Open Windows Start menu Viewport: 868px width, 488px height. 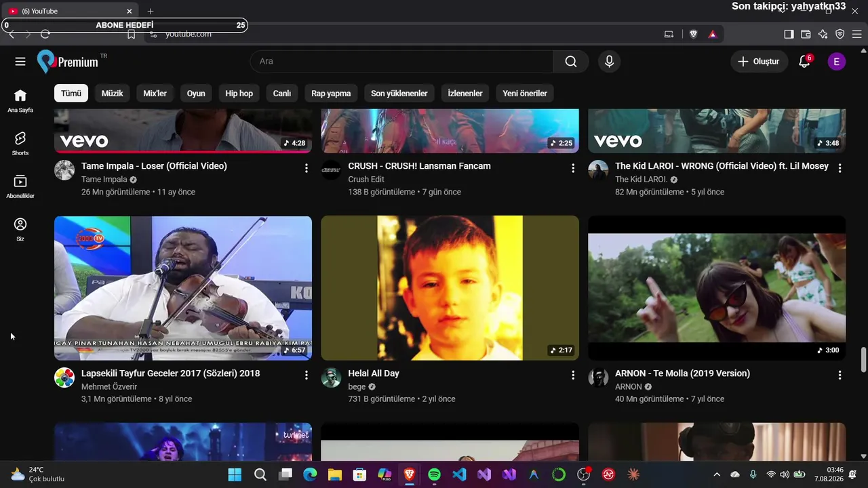[x=235, y=474]
